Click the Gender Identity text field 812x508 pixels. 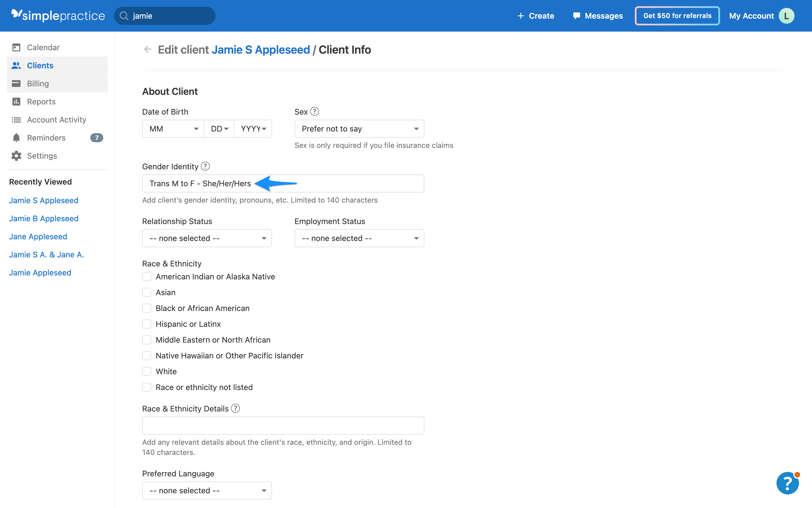(x=283, y=183)
